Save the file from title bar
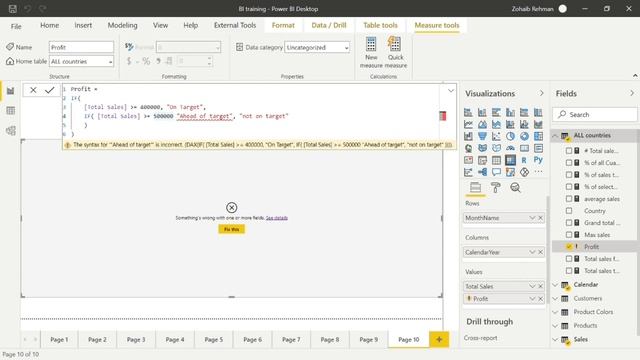The width and height of the screenshot is (640, 360). [13, 9]
